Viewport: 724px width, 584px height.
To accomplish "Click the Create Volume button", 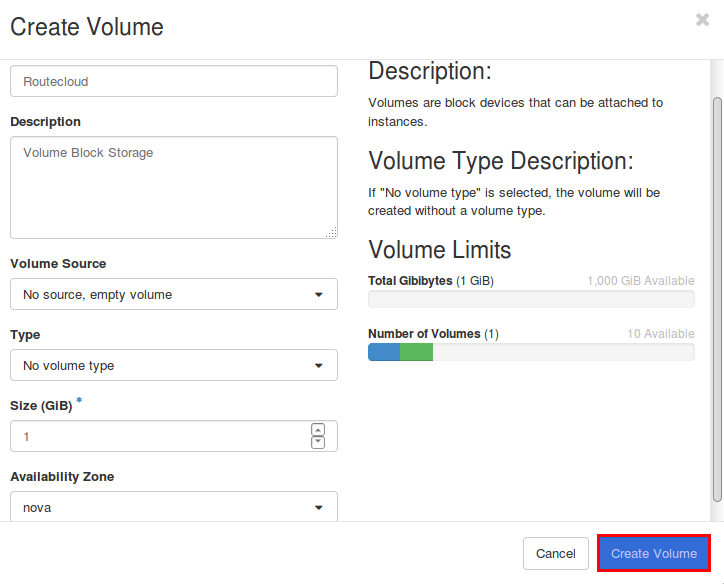I will [x=654, y=554].
